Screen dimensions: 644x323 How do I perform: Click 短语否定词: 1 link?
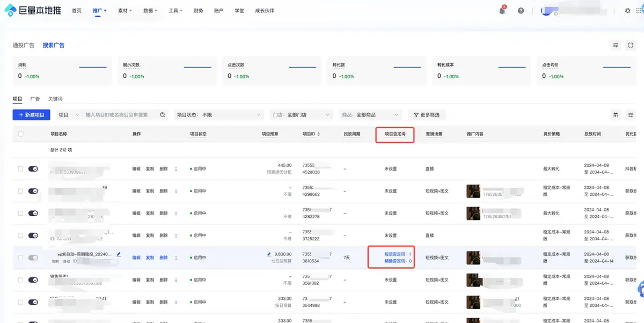click(398, 254)
